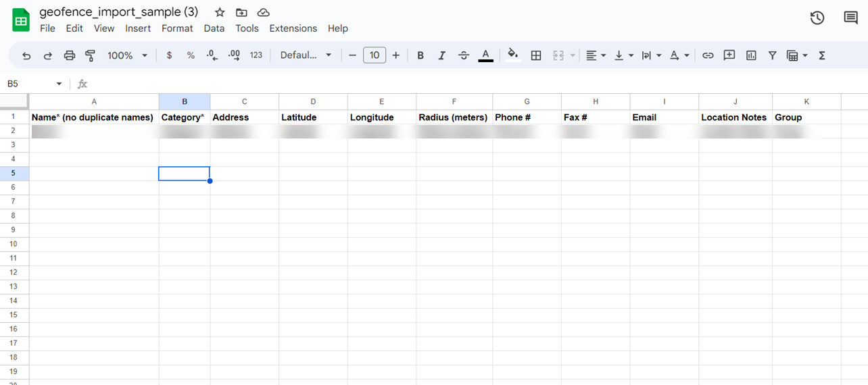Screen dimensions: 868x385
Task: Click the Insert link icon
Action: tap(708, 55)
